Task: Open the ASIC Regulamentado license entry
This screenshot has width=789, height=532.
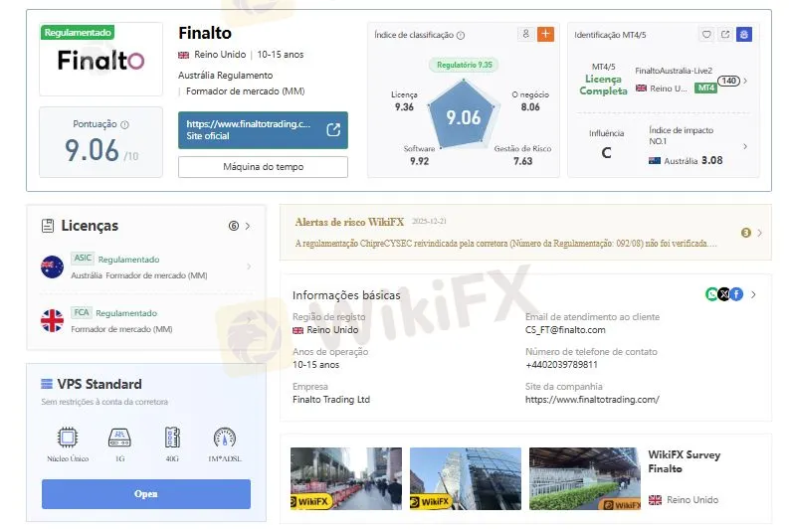Action: tap(146, 266)
